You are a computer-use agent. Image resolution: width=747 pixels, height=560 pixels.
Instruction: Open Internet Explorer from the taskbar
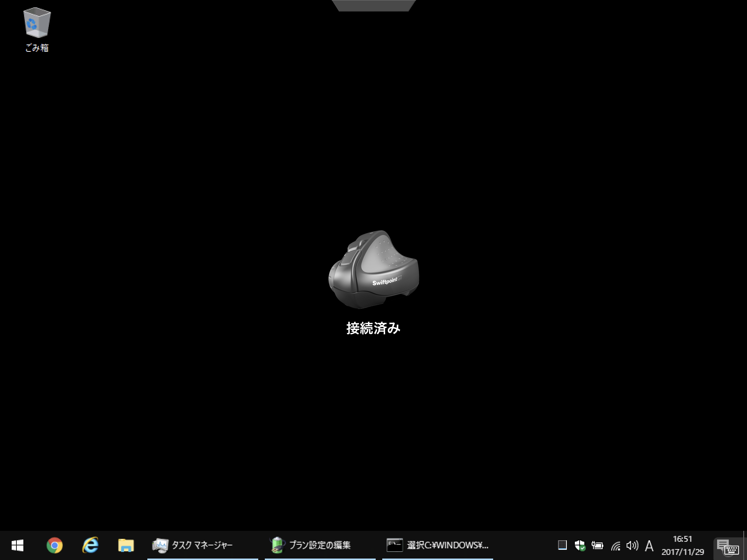pyautogui.click(x=90, y=545)
